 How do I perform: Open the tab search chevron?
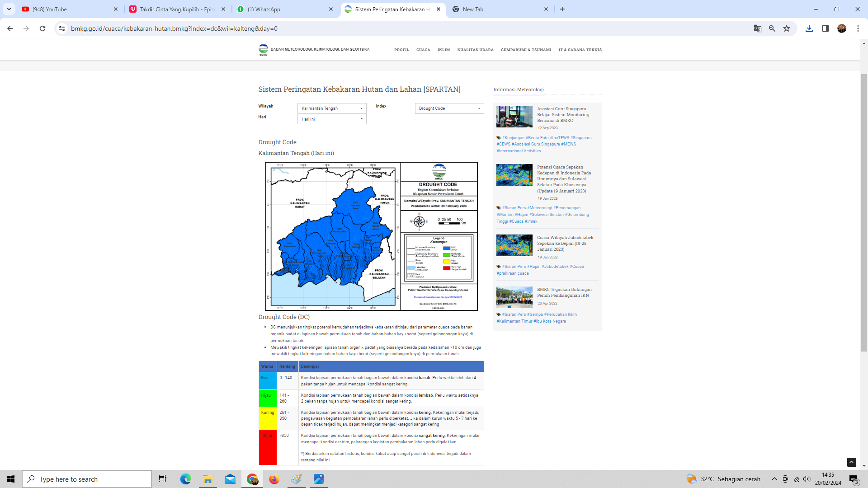coord(9,9)
